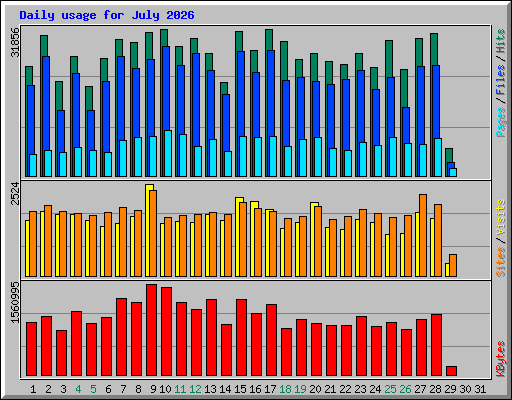Click the 2524 axis value

[15, 193]
